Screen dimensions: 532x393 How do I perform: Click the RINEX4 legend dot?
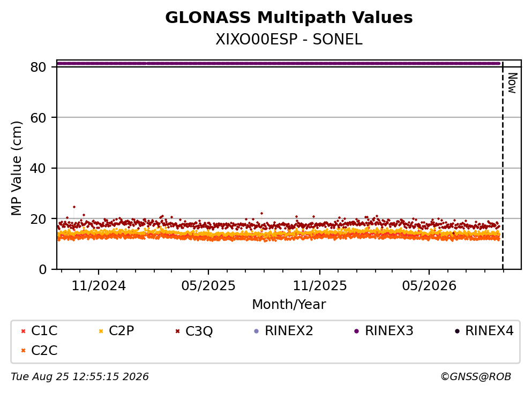click(x=457, y=331)
